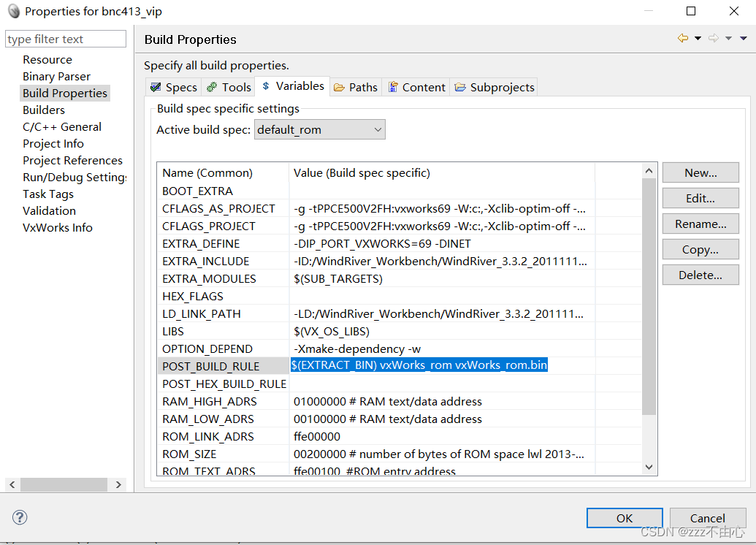Select the ROM_SIZE variable row
This screenshot has width=756, height=545.
[x=400, y=454]
